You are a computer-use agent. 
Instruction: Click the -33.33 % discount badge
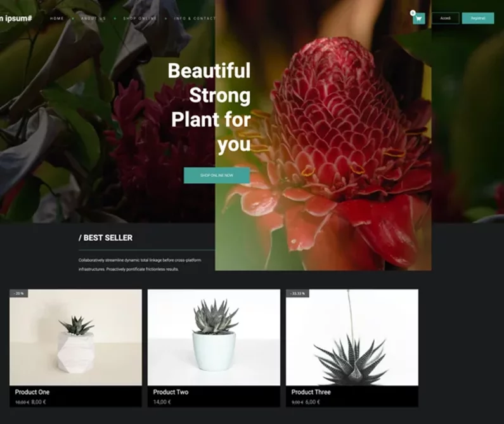(297, 293)
